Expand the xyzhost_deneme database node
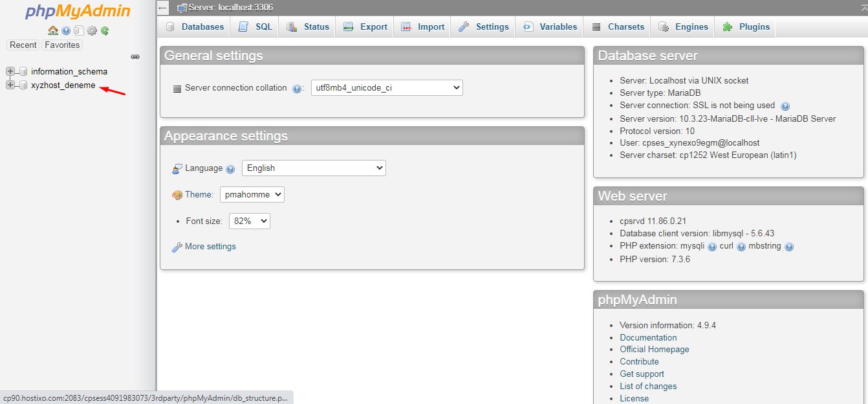 pos(10,85)
